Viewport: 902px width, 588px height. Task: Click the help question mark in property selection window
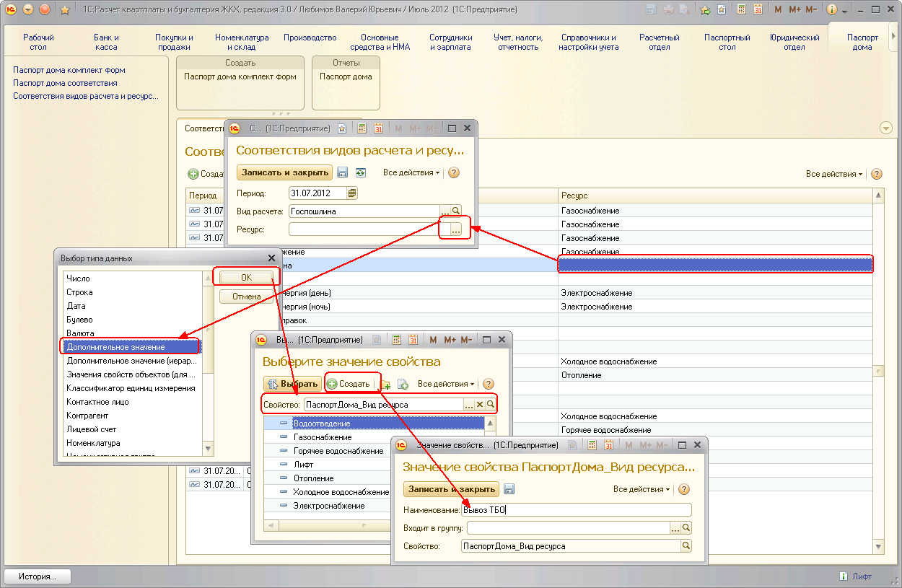489,384
